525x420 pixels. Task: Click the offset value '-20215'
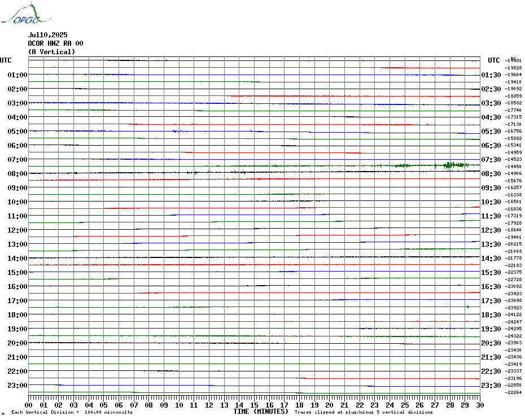tap(513, 244)
